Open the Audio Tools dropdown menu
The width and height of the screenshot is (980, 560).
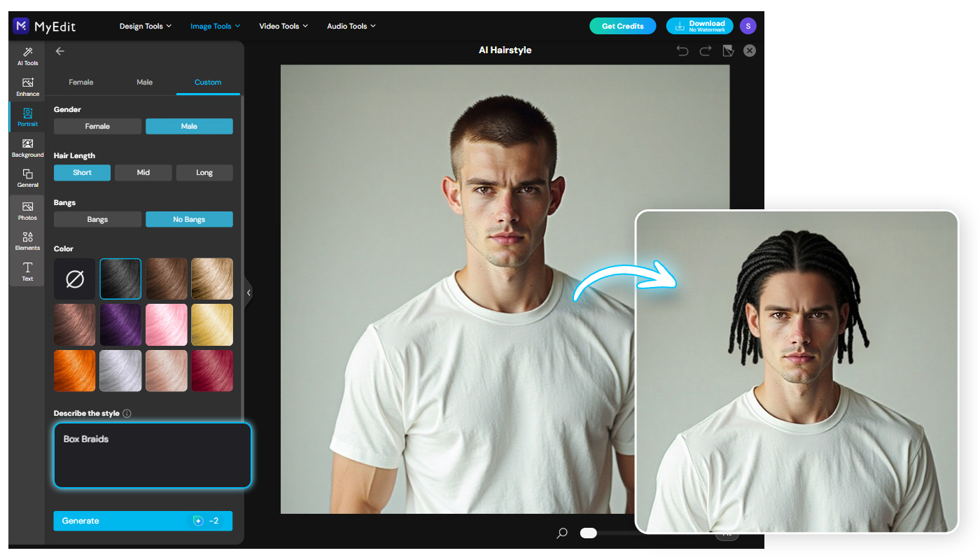click(351, 27)
